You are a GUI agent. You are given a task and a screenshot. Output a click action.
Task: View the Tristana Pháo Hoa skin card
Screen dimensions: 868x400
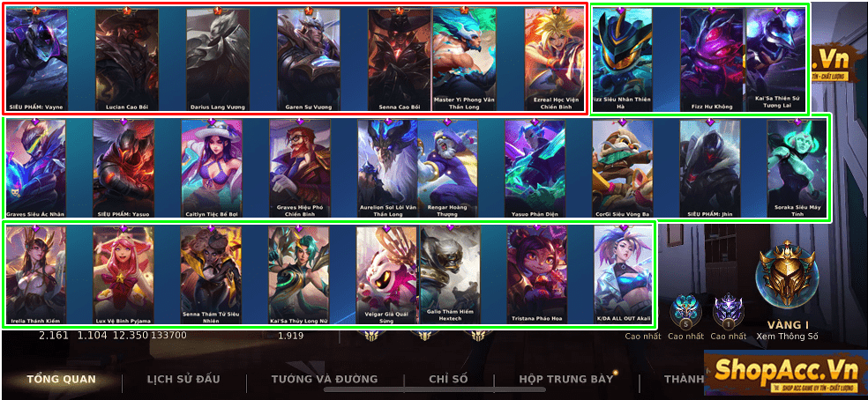point(537,275)
